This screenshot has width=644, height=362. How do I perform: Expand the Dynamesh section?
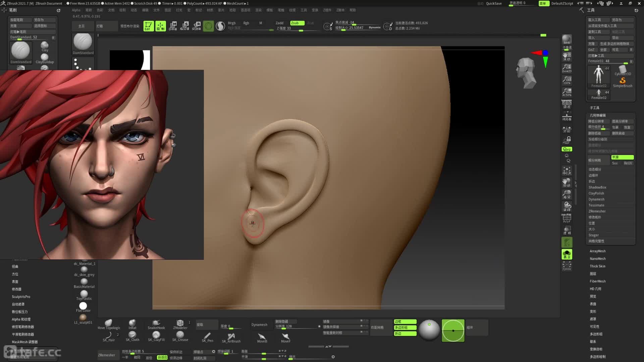[x=596, y=199]
